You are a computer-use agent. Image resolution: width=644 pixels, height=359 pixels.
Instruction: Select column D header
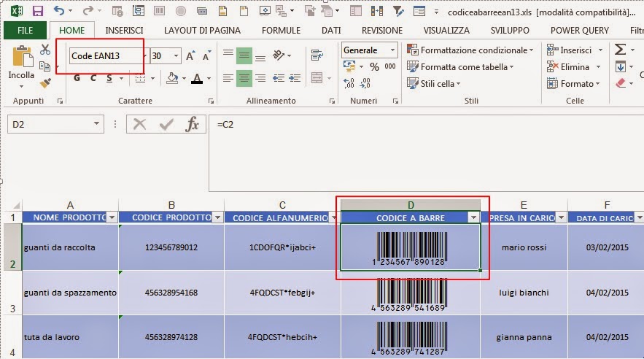[x=411, y=205]
